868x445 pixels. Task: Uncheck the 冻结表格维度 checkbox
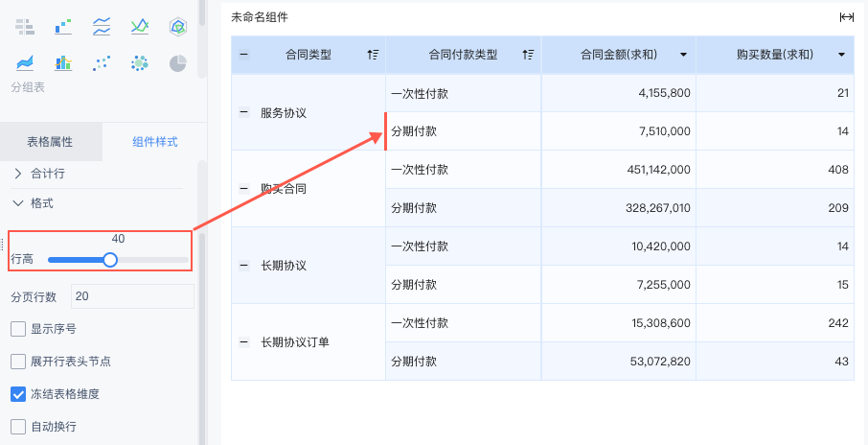tap(18, 394)
